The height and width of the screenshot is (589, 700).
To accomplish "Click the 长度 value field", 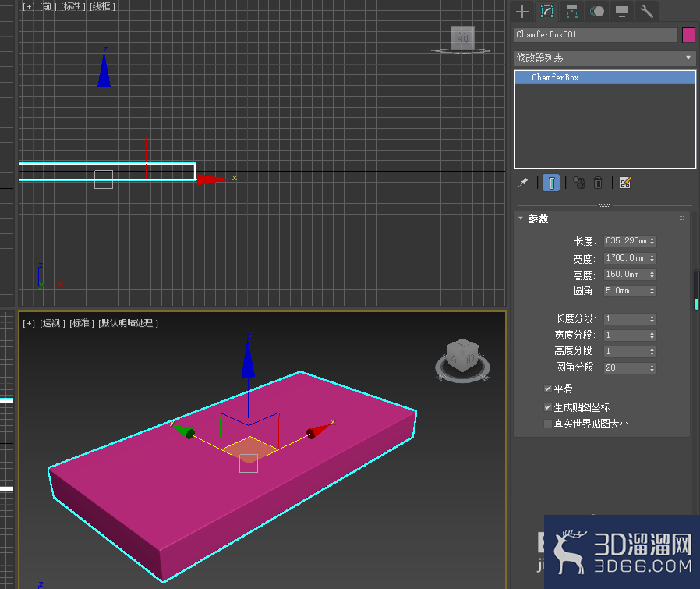I will 627,241.
